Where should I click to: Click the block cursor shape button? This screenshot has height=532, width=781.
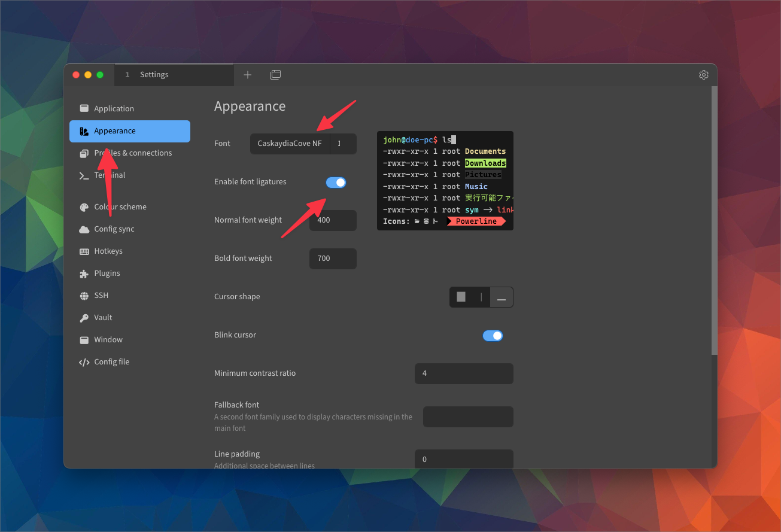461,297
